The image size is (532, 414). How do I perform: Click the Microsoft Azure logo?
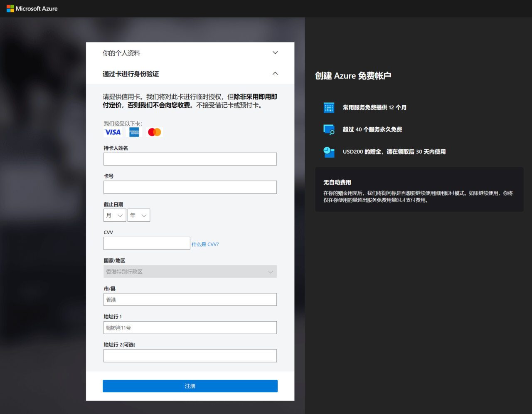click(x=32, y=8)
